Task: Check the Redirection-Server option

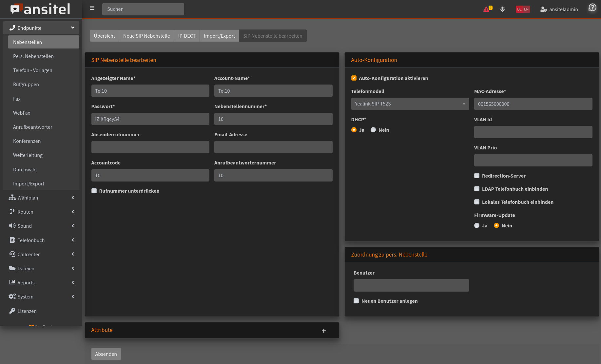Action: (477, 176)
